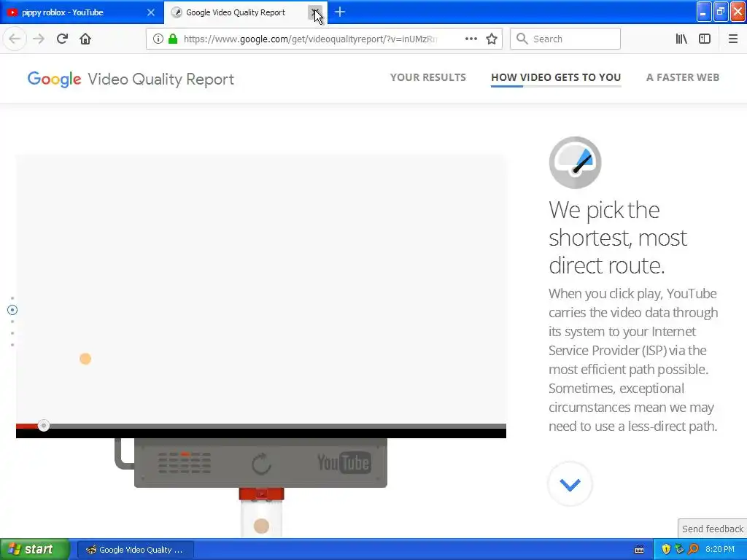Open How Video Gets To You section
The width and height of the screenshot is (747, 560).
[x=556, y=77]
